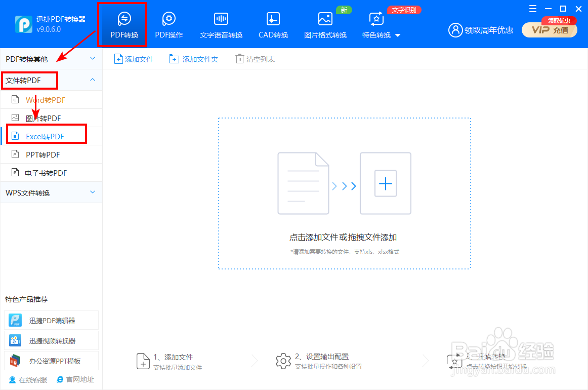Screen dimensions: 588x390
Task: Click image icon beside 图片转PDF
Action: coord(15,118)
